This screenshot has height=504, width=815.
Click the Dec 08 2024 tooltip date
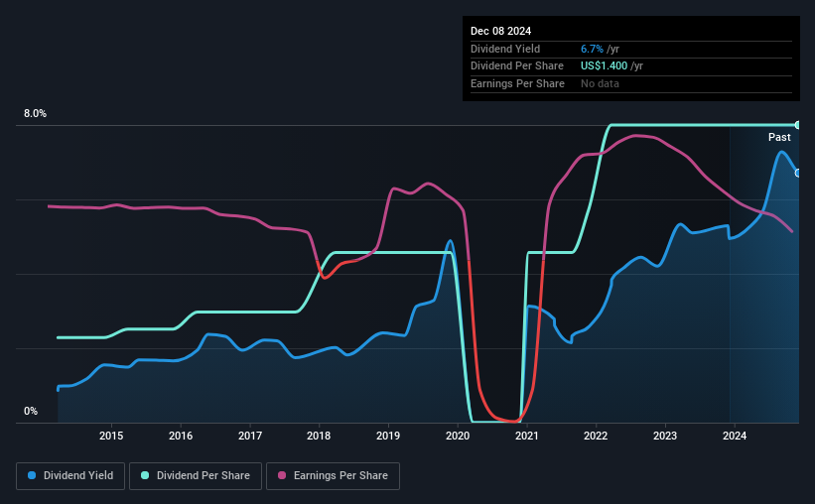coord(500,31)
